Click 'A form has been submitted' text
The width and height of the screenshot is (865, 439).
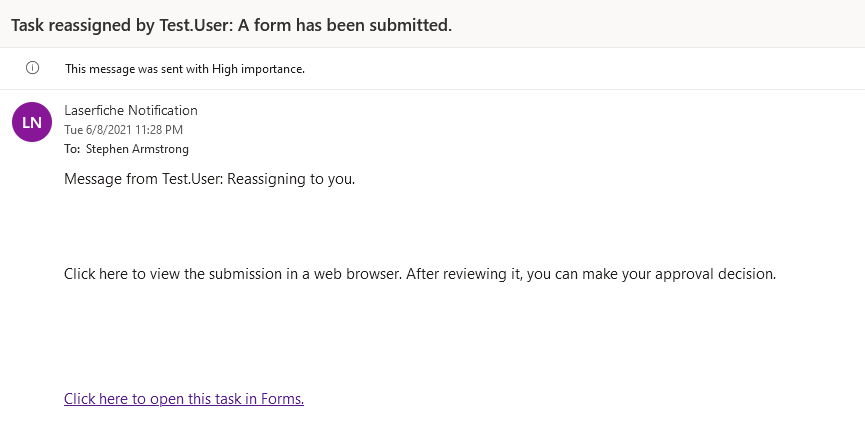click(345, 25)
